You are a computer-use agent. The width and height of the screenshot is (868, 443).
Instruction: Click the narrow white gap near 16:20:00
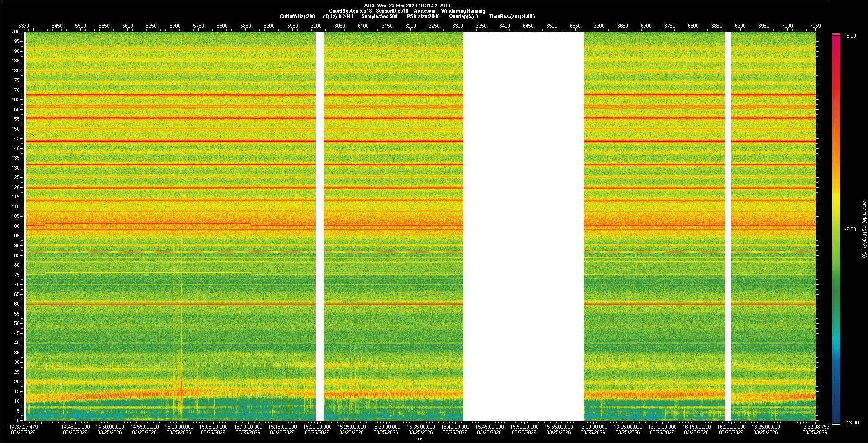[728, 226]
